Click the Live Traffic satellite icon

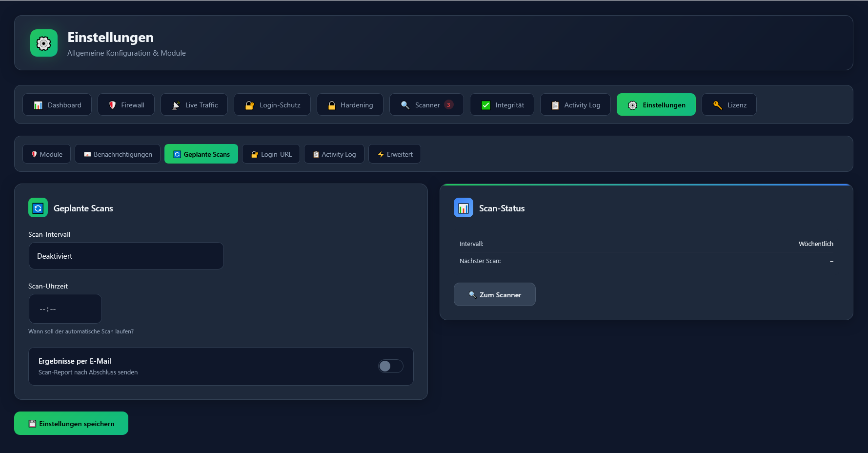(176, 105)
